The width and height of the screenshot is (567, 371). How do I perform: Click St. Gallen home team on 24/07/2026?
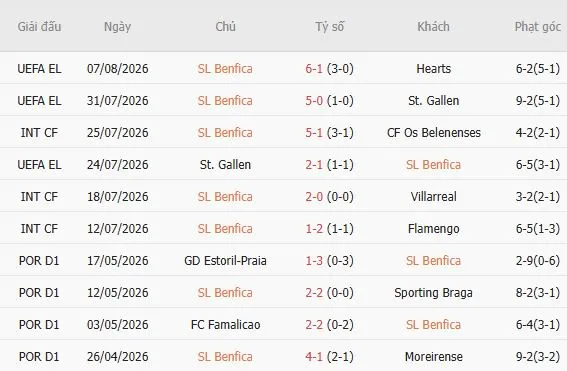225,165
